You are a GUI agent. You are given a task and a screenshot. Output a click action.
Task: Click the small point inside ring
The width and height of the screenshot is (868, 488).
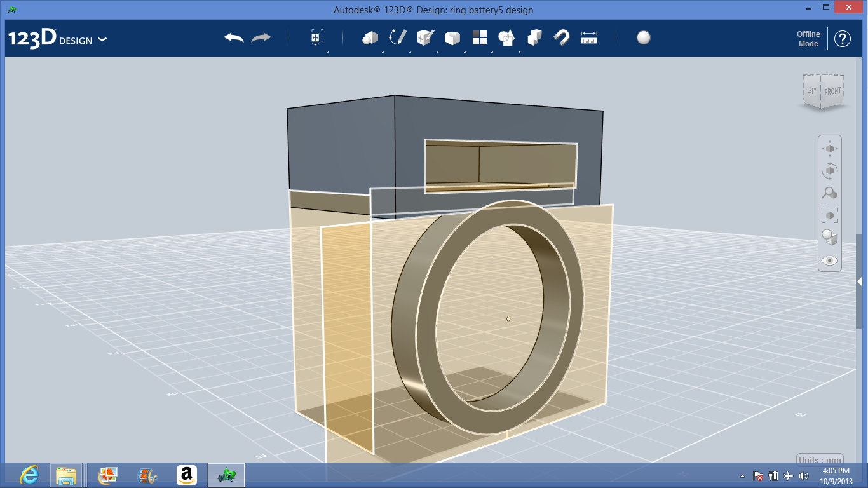pos(508,318)
